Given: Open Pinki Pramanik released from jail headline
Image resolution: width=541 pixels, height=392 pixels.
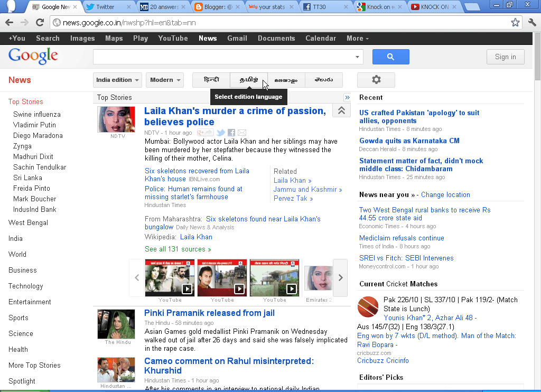Looking at the screenshot, I should coord(209,313).
